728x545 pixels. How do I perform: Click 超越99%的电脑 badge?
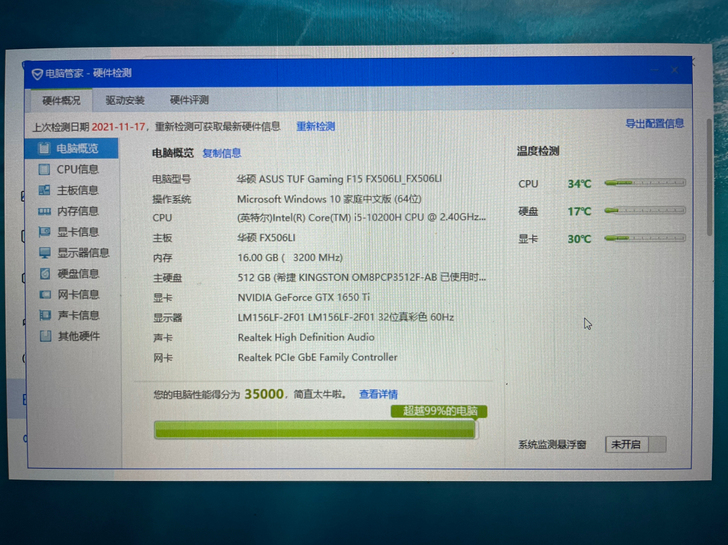coord(439,411)
